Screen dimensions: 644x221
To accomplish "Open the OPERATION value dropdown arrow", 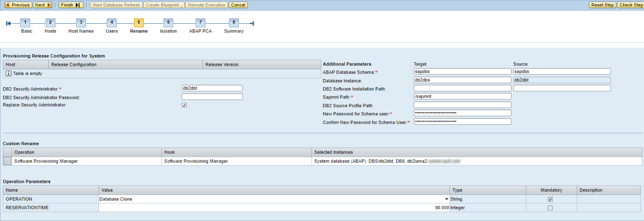I will (447, 199).
